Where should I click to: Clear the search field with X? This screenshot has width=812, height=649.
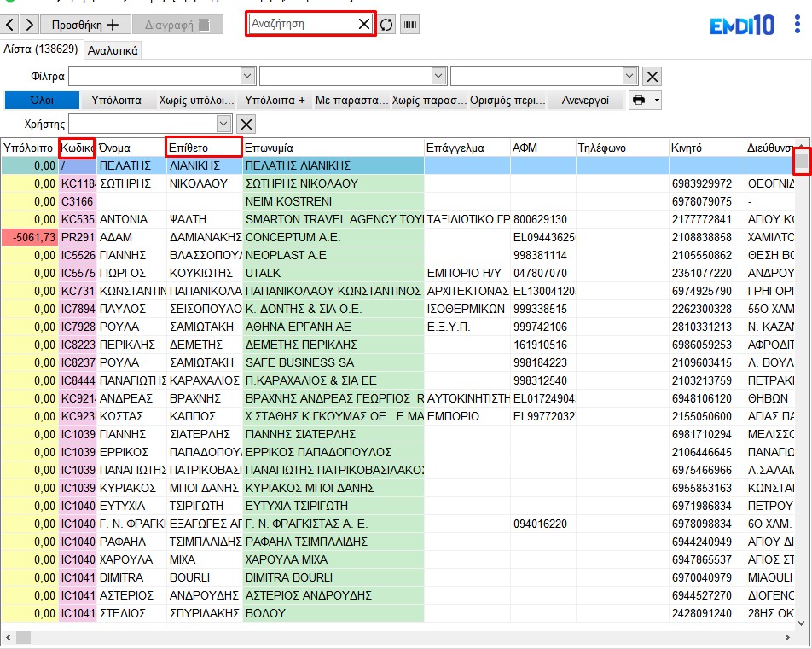tap(364, 24)
